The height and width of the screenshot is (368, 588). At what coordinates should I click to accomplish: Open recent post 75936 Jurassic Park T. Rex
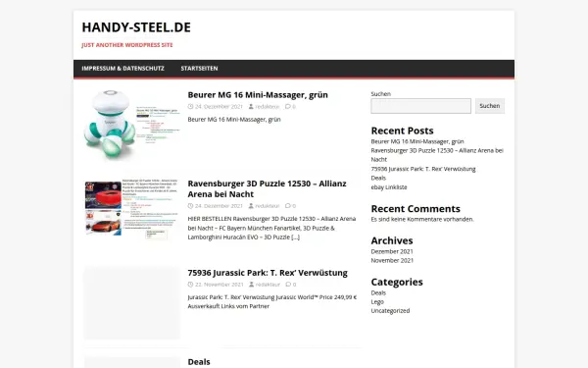(423, 169)
